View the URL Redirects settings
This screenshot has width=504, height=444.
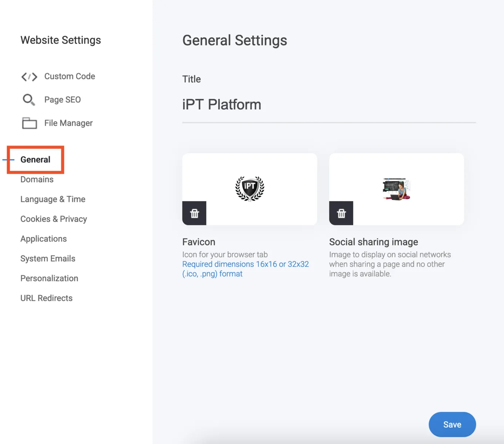point(46,298)
